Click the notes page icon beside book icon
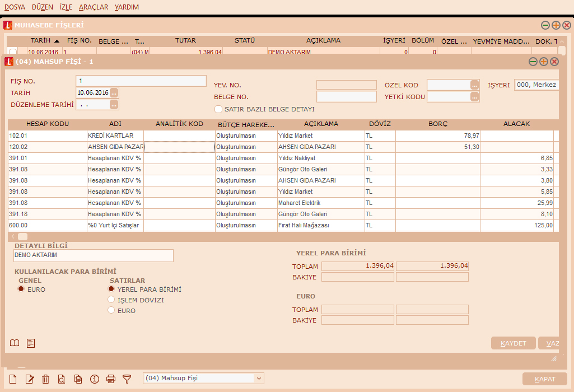This screenshot has height=392, width=574. click(31, 343)
